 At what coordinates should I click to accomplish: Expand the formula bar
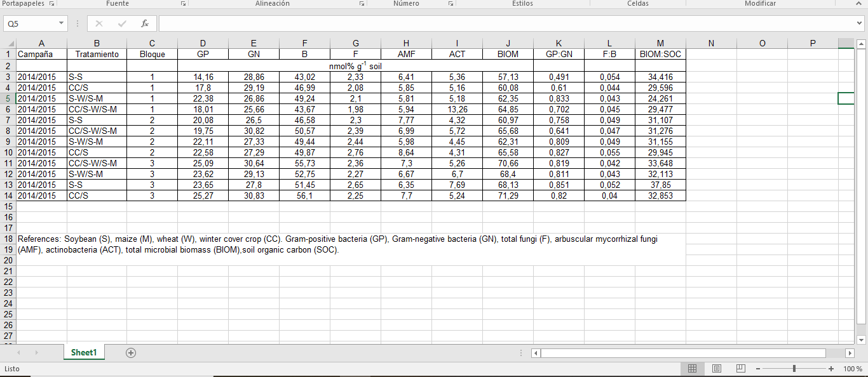[x=859, y=23]
